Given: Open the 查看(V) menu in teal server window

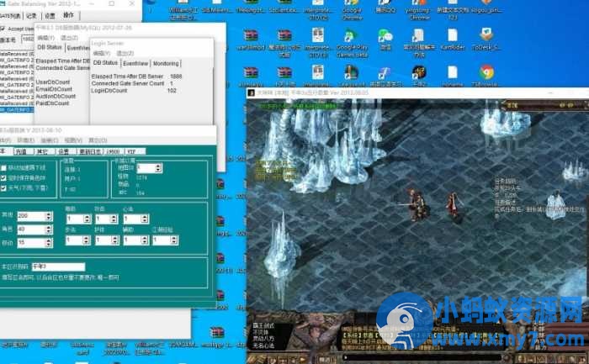Looking at the screenshot, I should point(73,140).
